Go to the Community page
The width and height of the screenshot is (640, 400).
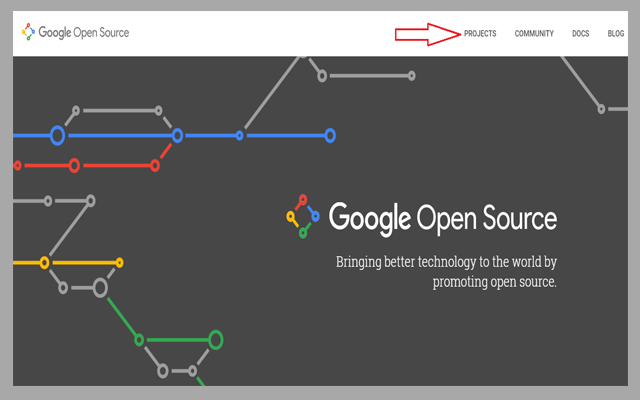[x=534, y=34]
